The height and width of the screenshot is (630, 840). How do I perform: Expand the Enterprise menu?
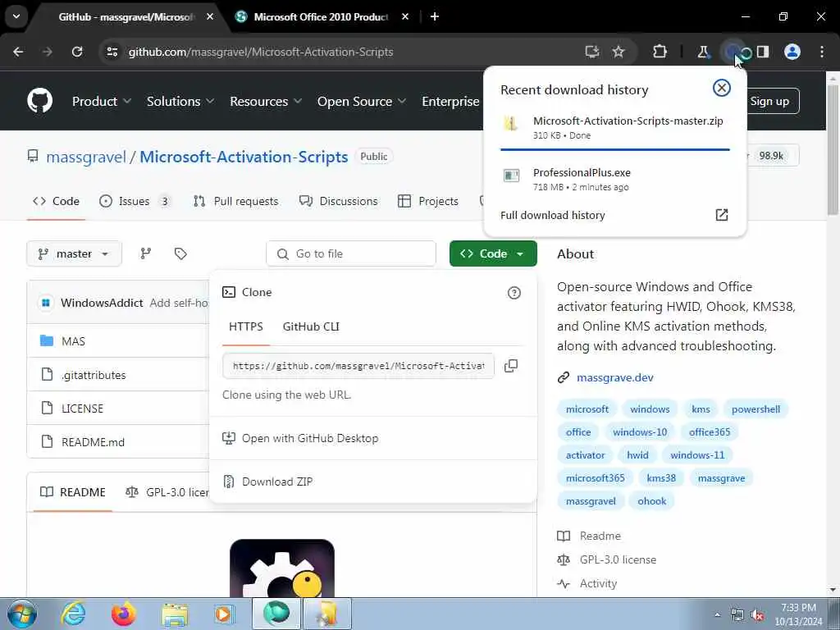coord(450,101)
